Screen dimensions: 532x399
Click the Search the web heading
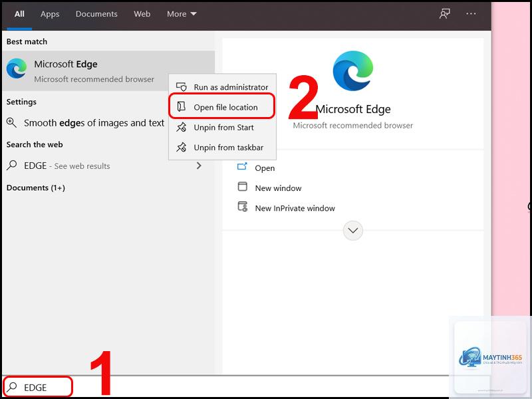pyautogui.click(x=35, y=144)
